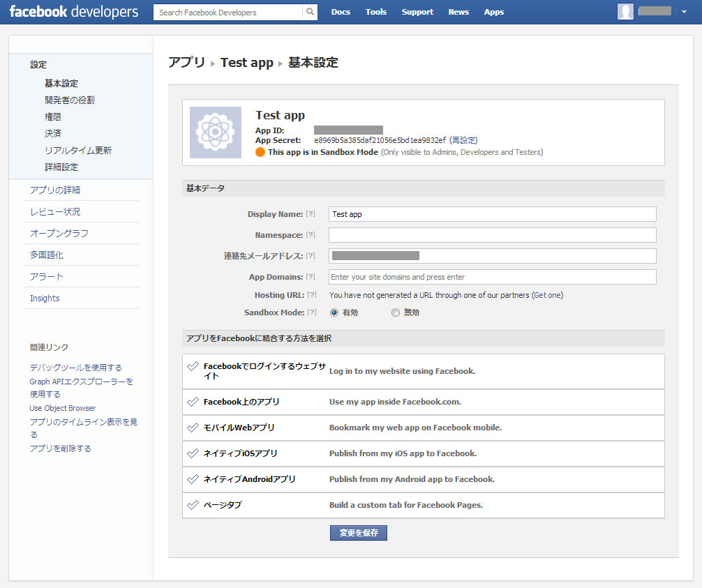The height and width of the screenshot is (588, 702).
Task: Click the 変更を保存 button
Action: pos(359,533)
